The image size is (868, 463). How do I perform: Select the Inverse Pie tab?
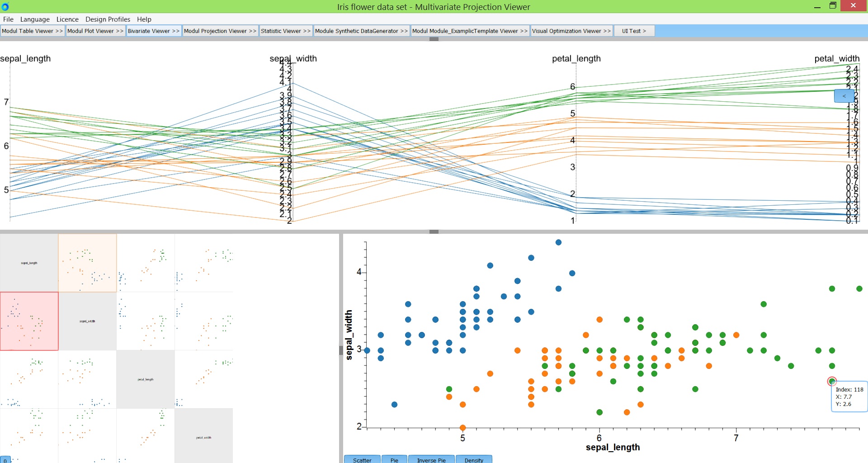pos(431,459)
